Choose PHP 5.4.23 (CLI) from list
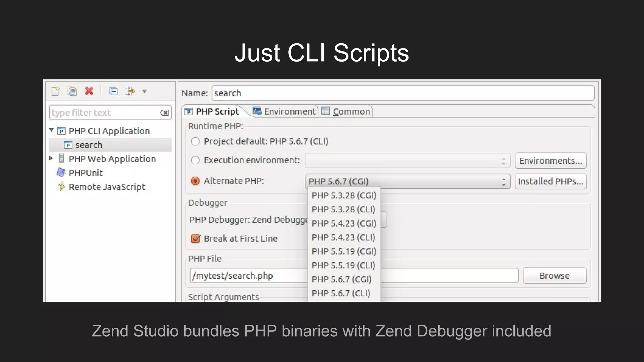The width and height of the screenshot is (644, 362). (344, 238)
